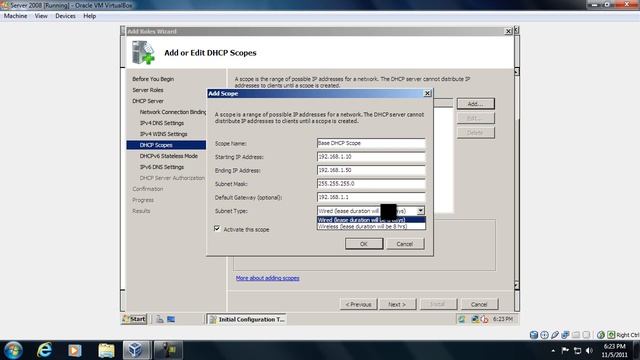The image size is (640, 360).
Task: Select the IPv6 DNS Settings step
Action: pyautogui.click(x=162, y=167)
